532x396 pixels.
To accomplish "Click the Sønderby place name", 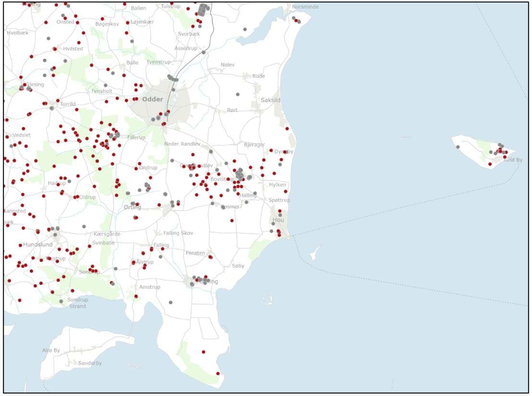I will pos(90,363).
